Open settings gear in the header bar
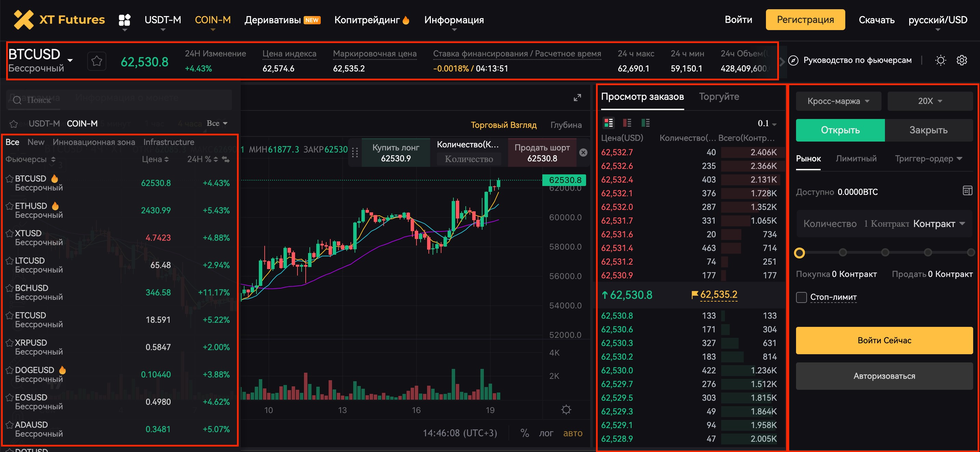This screenshot has height=452, width=980. [962, 60]
